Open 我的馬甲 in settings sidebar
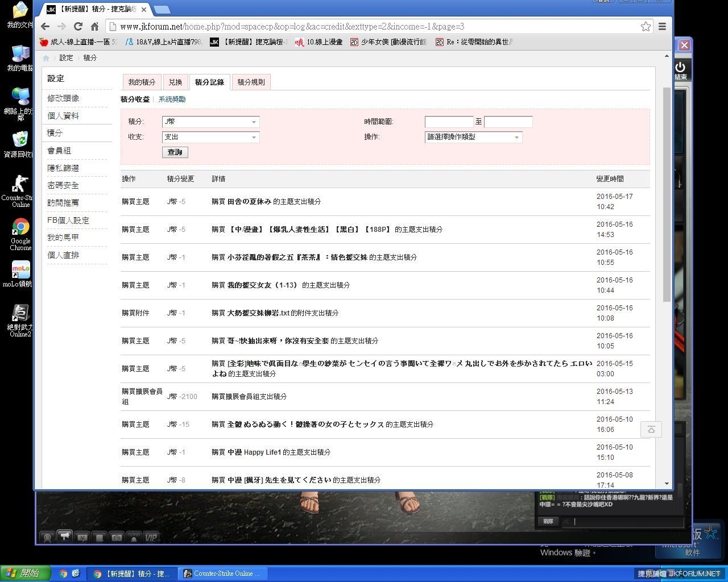Screen dimensions: 728x582 [x=63, y=238]
